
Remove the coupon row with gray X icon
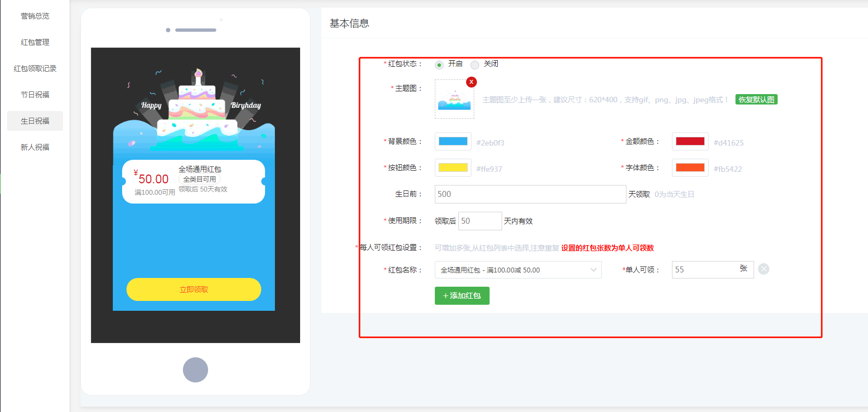[x=764, y=269]
